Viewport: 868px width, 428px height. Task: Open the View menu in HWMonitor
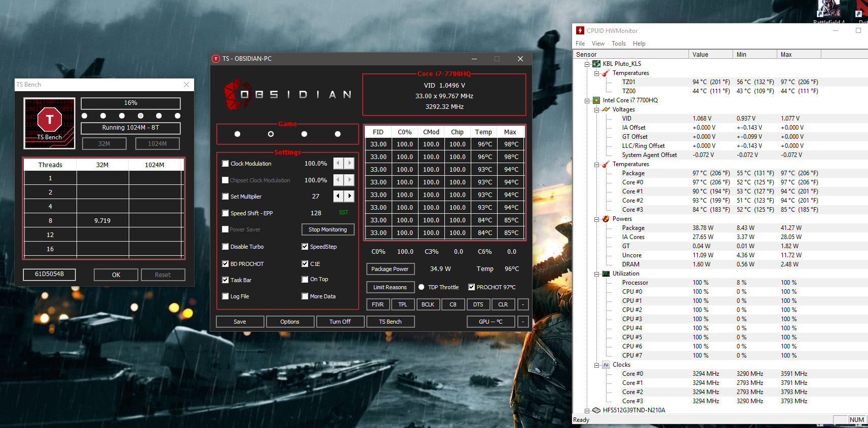tap(598, 44)
